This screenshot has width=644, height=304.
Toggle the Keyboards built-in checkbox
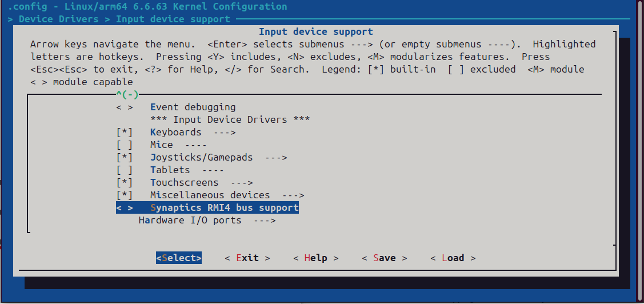pos(125,132)
